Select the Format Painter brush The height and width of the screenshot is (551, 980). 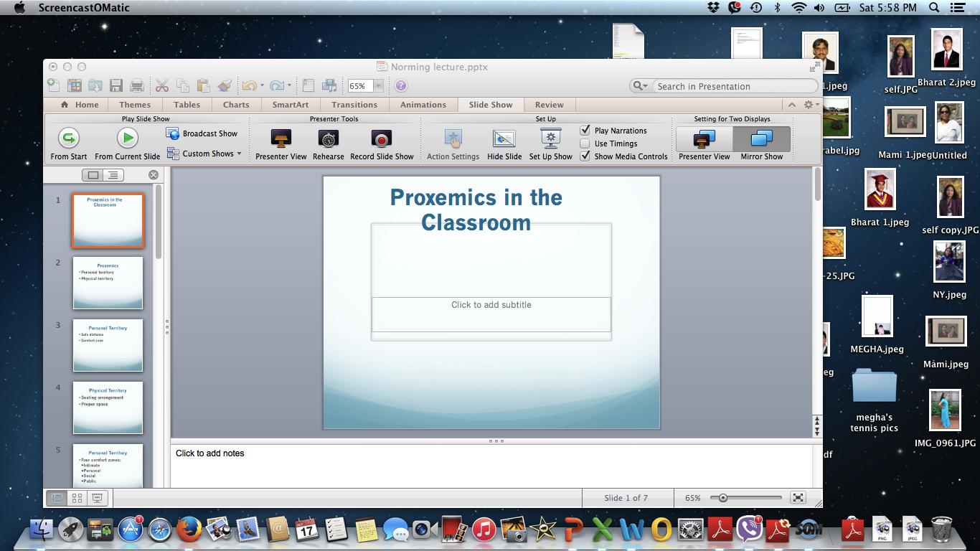click(224, 85)
